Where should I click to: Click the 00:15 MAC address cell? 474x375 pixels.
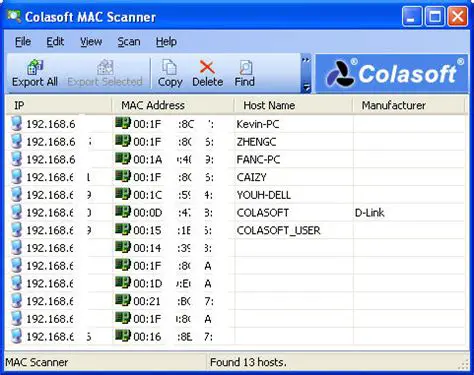[x=173, y=230]
